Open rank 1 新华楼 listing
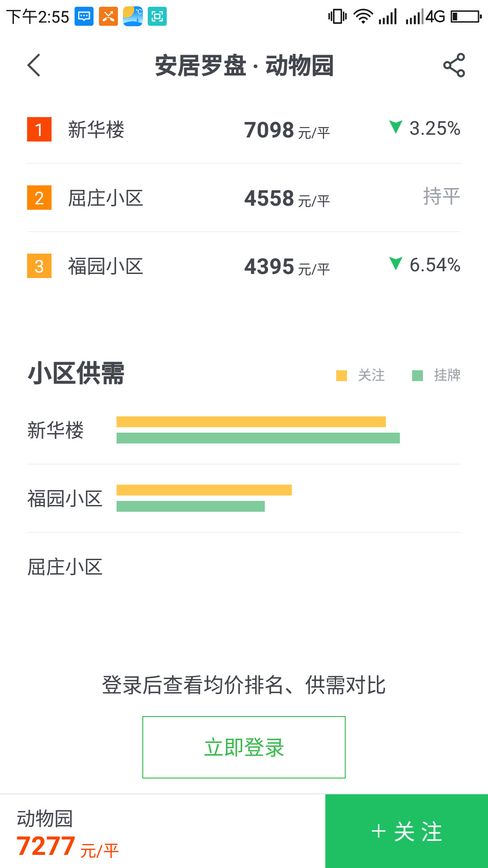This screenshot has width=488, height=868. [244, 130]
